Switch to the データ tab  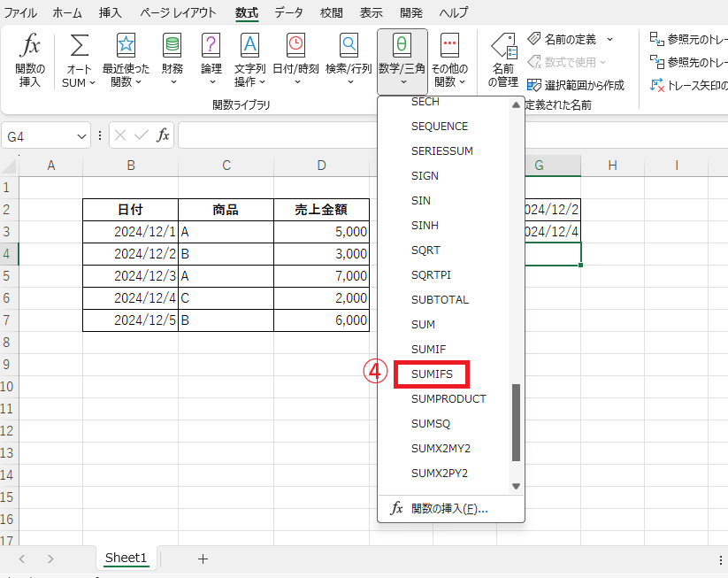coord(288,12)
